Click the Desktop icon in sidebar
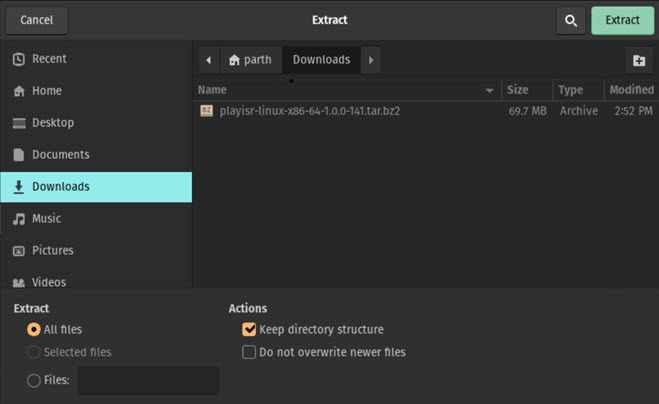Image resolution: width=659 pixels, height=404 pixels. (x=18, y=123)
